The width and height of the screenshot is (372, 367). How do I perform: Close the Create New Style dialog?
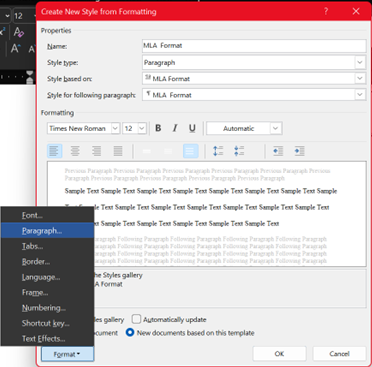[x=356, y=11]
